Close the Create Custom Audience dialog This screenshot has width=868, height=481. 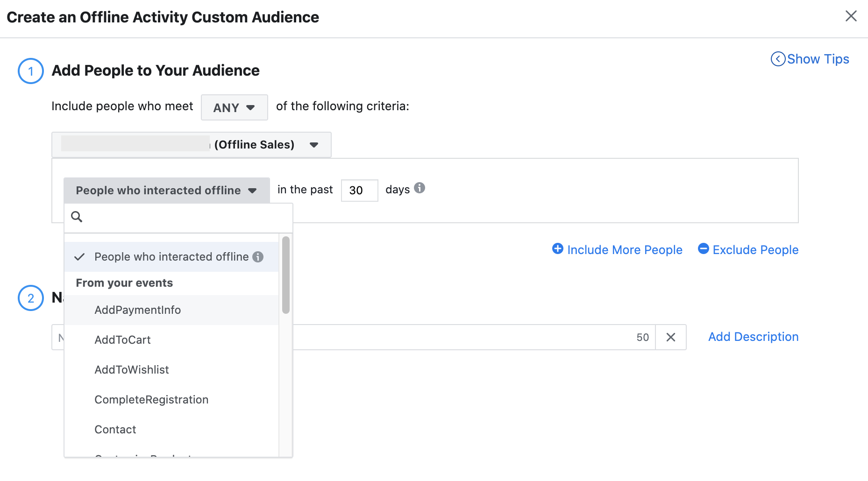point(852,16)
